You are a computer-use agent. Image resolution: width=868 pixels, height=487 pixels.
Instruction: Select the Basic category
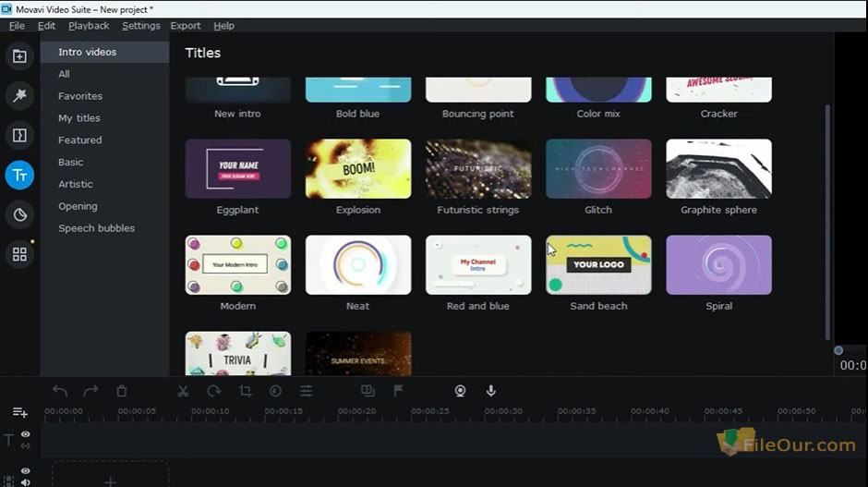104,162
